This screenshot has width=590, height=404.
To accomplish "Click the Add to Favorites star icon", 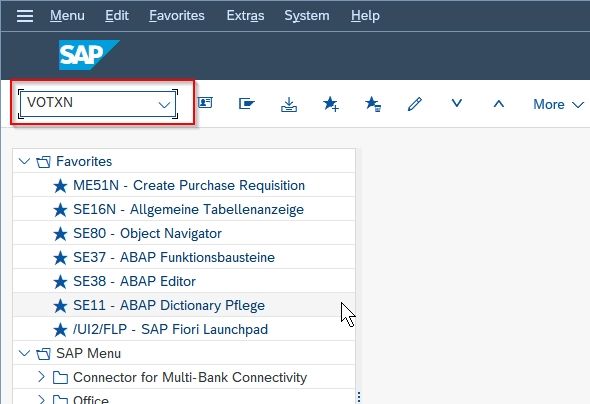I will coord(331,103).
